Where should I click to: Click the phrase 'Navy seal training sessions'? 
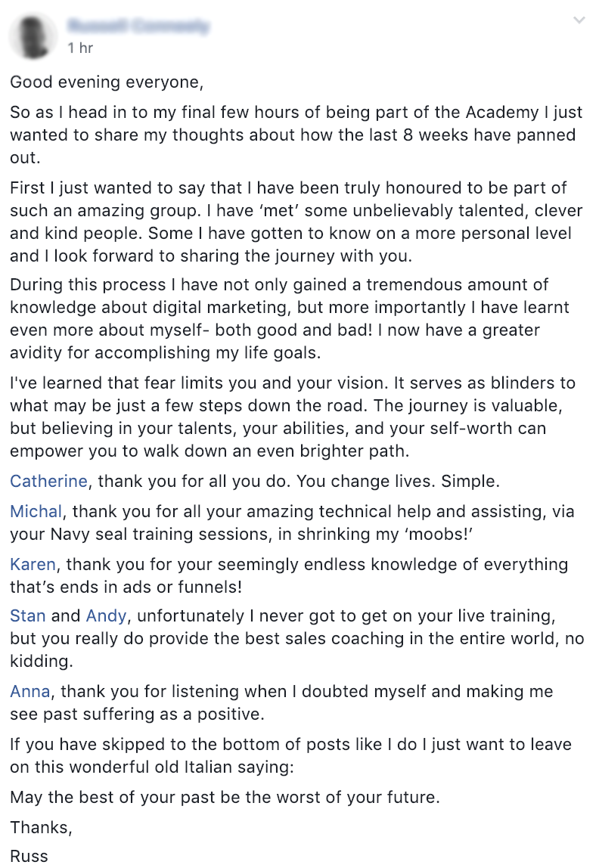click(x=133, y=534)
